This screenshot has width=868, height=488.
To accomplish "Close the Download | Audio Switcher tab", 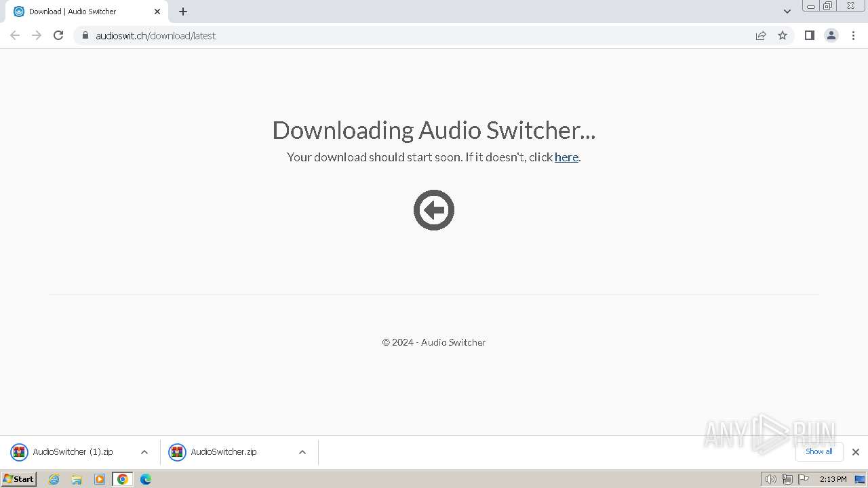I will tap(157, 12).
